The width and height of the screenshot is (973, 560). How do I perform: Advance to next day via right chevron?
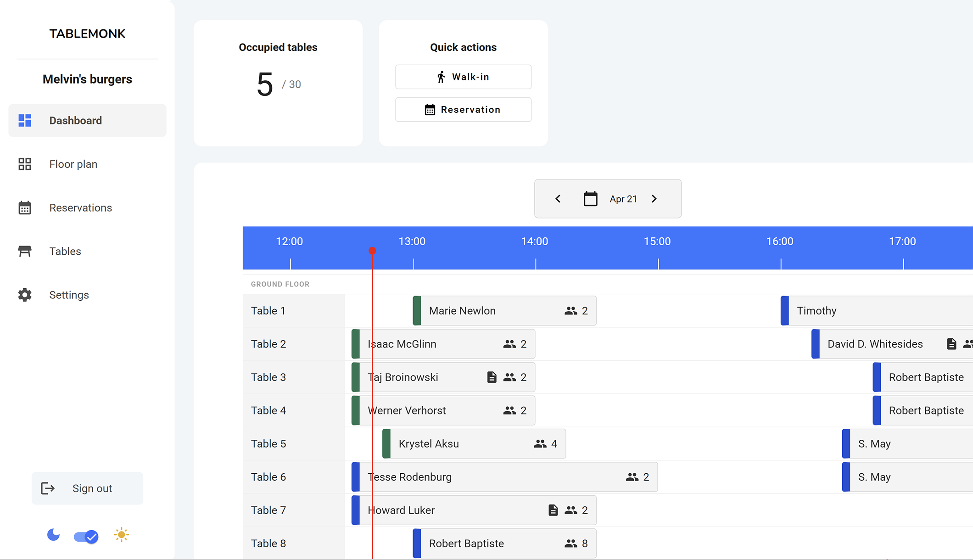[x=654, y=198]
